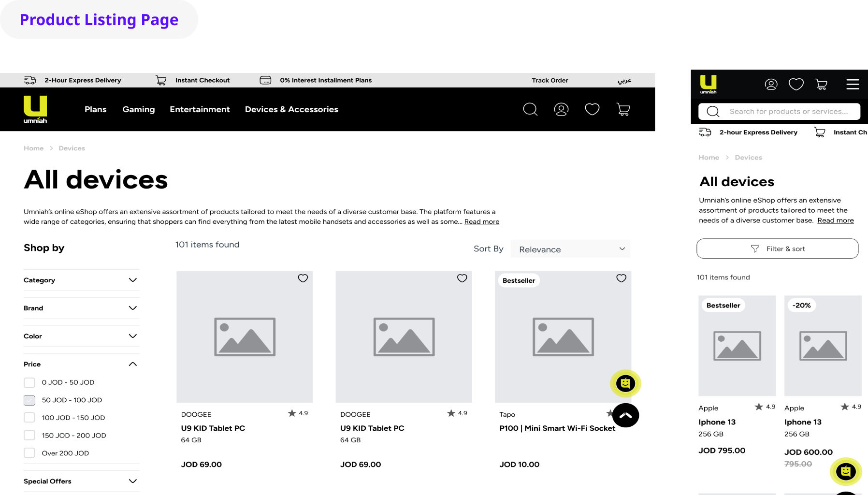Open wishlist heart icon in desktop header

click(x=592, y=109)
